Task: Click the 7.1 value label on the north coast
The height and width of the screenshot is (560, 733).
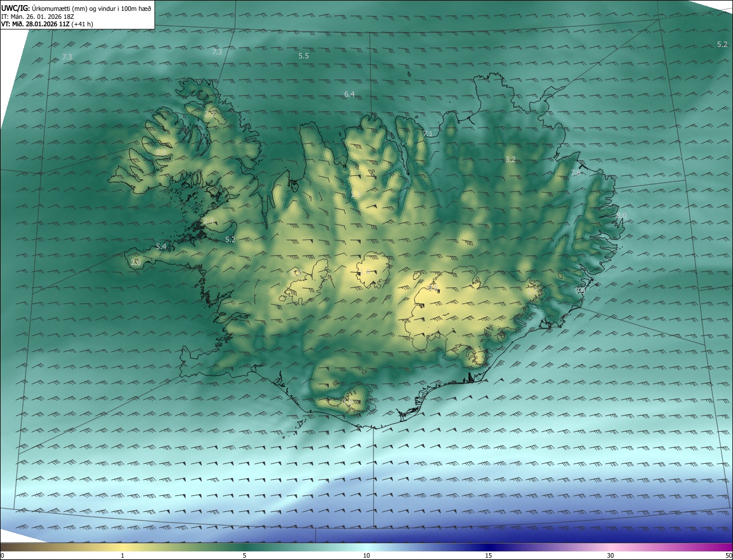Action: 428,133
